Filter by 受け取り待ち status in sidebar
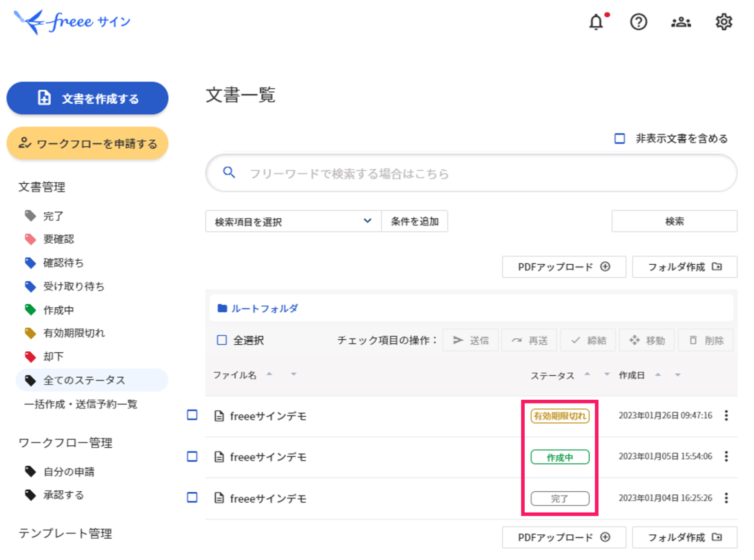This screenshot has width=754, height=560. pyautogui.click(x=64, y=286)
